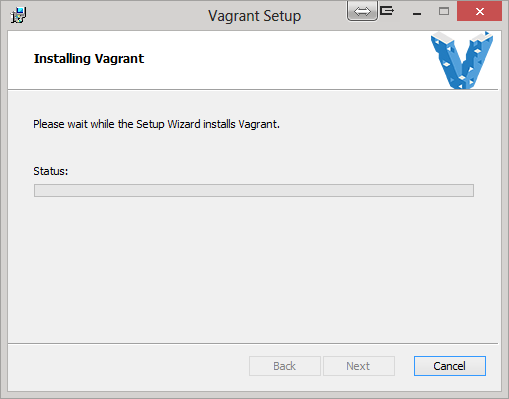
Task: Click the installation Status progress bar
Action: 254,191
